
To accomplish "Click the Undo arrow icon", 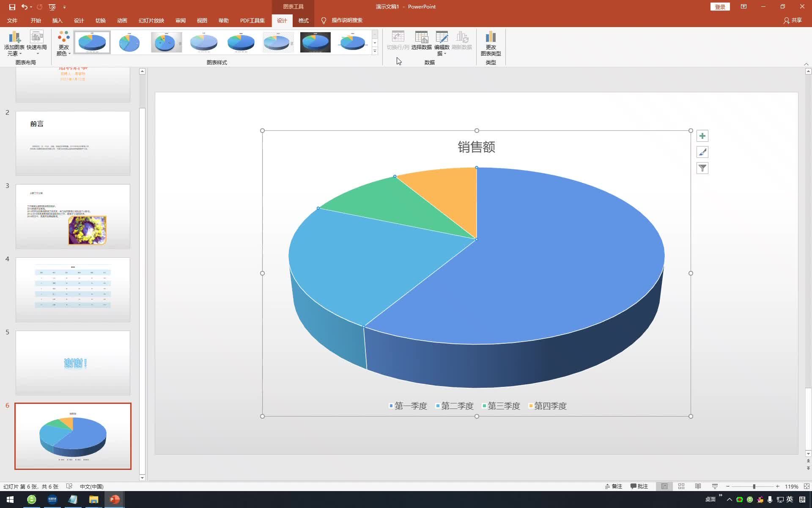I will (25, 7).
